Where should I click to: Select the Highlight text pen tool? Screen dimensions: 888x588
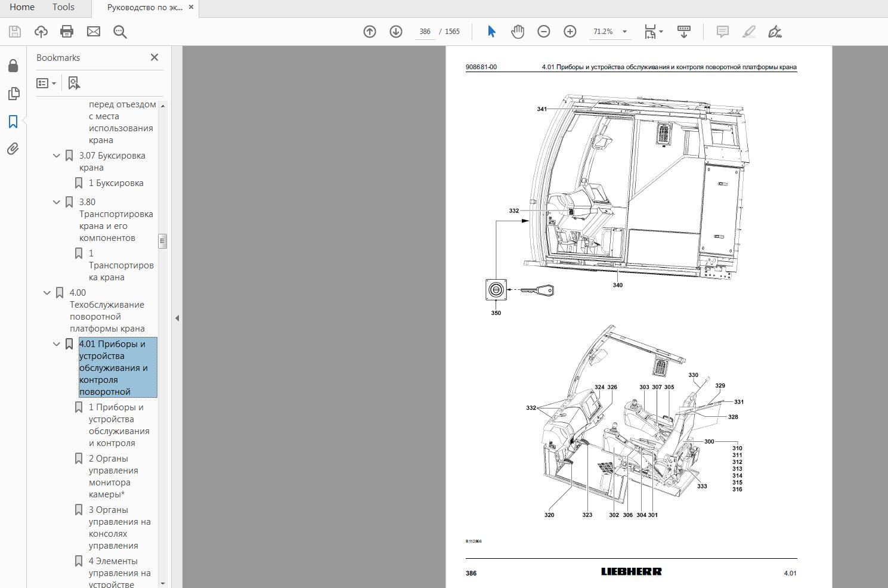(x=749, y=32)
